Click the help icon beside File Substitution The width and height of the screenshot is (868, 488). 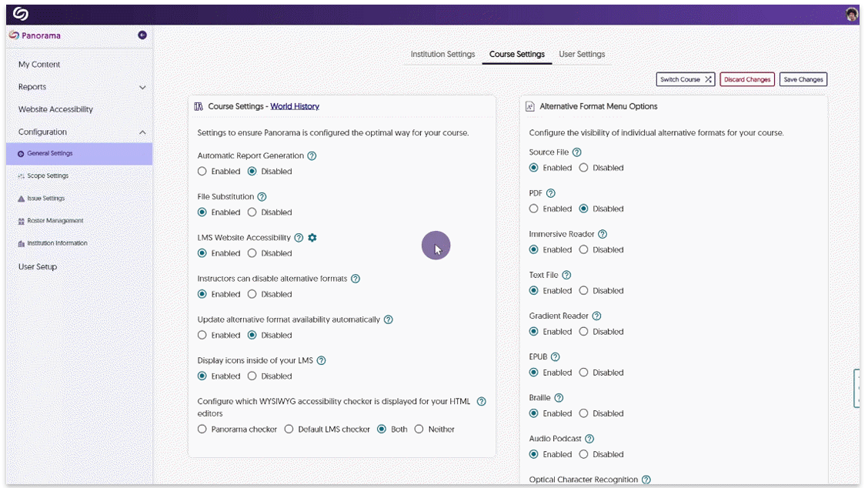click(x=261, y=196)
